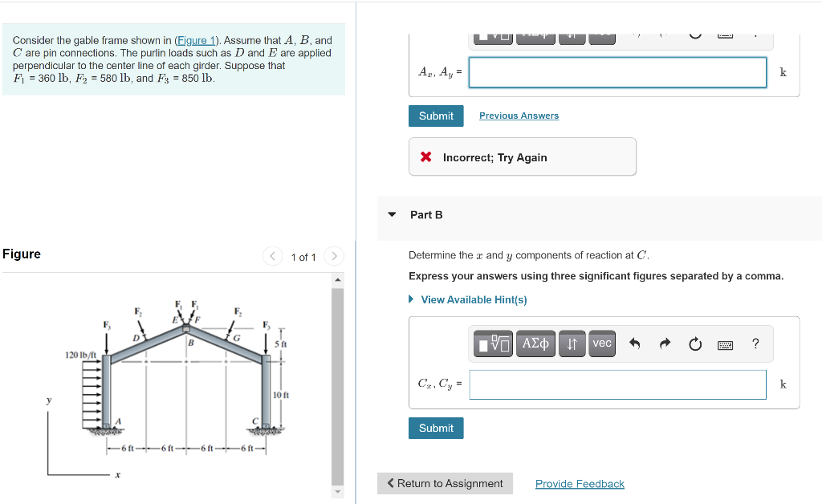
Task: Click the up-down arrows swap icon
Action: [x=571, y=343]
